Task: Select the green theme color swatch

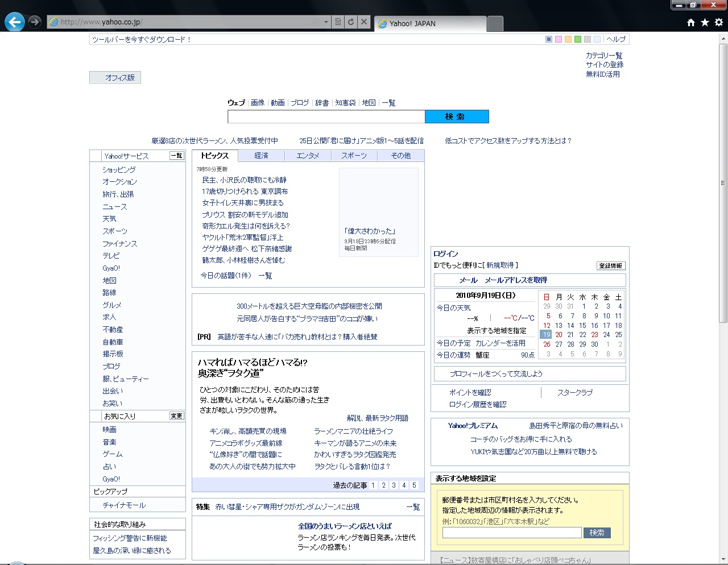Action: [578, 39]
